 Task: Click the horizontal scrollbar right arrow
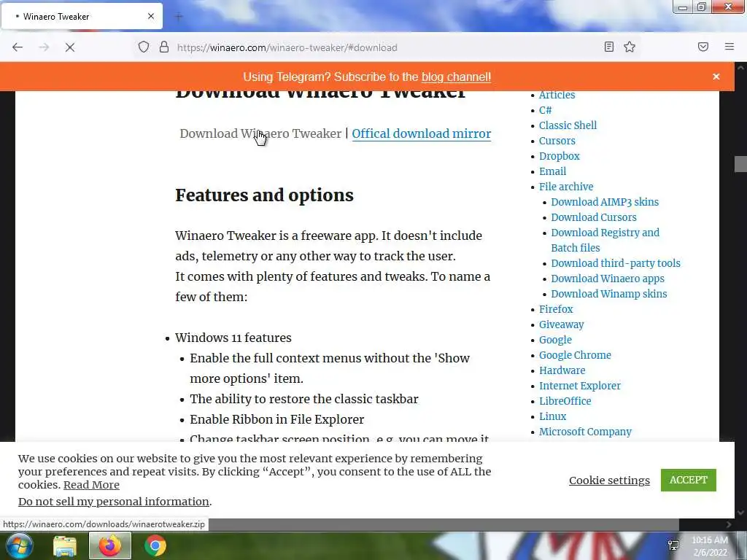tap(729, 524)
